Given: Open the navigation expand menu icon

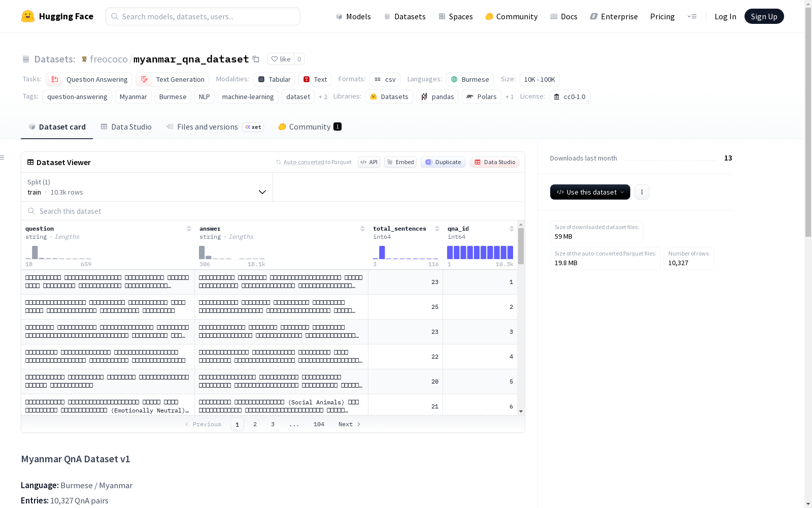Looking at the screenshot, I should coord(692,16).
